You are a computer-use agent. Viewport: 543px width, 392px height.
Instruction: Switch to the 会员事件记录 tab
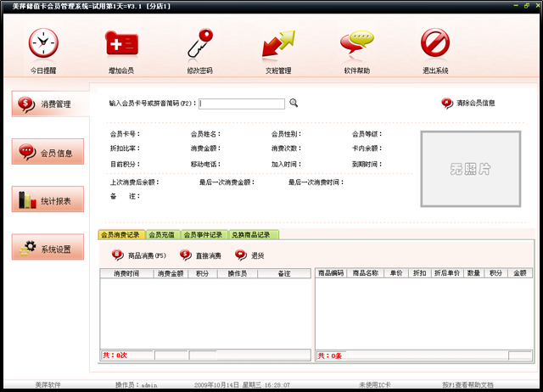[x=204, y=234]
